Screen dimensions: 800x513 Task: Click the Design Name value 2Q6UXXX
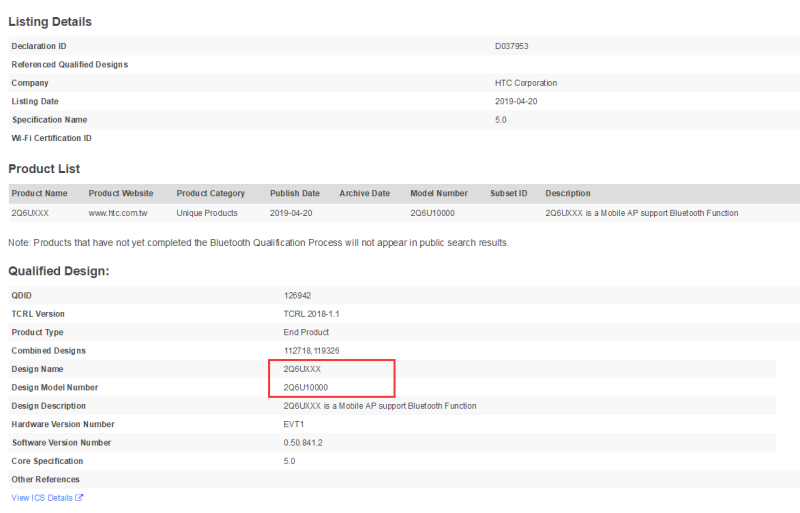click(302, 369)
